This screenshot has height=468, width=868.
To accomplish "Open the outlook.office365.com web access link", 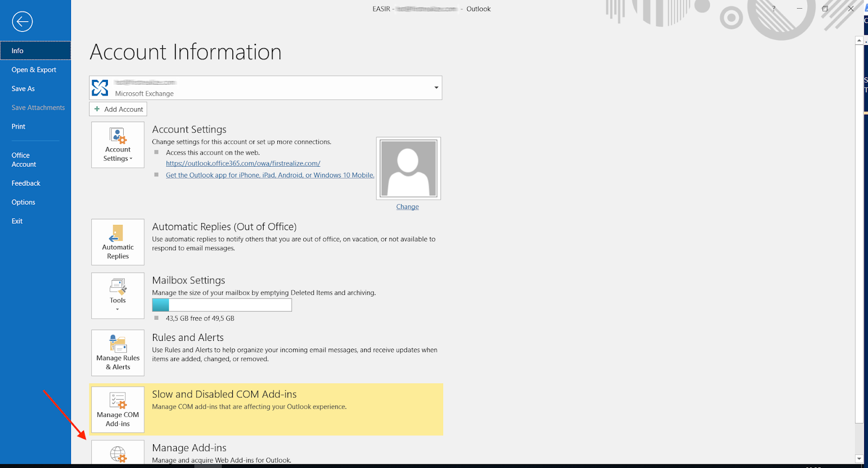I will click(243, 163).
